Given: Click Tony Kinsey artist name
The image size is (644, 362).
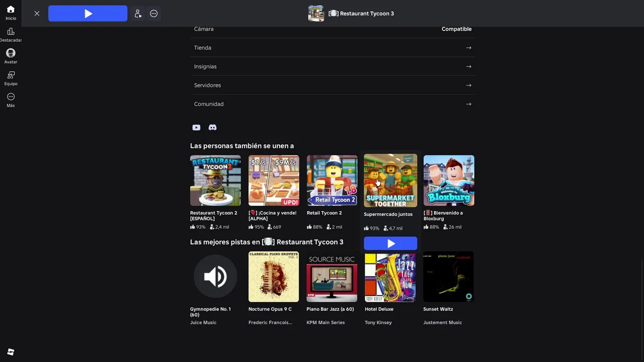Looking at the screenshot, I should (x=378, y=323).
